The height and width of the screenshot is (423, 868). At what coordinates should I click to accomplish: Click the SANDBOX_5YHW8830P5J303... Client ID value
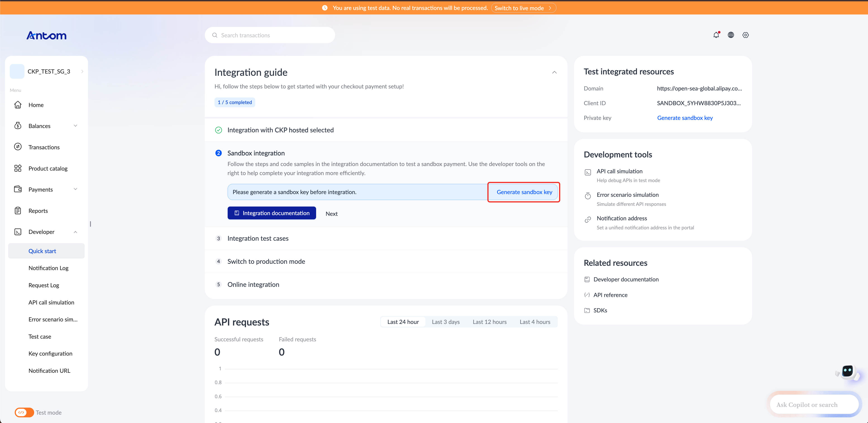click(699, 103)
